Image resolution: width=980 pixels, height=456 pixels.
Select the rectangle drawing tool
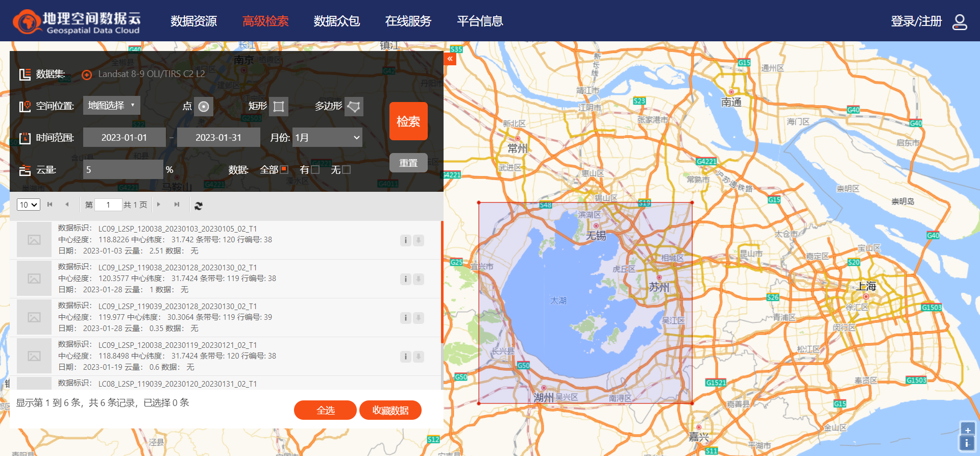pyautogui.click(x=279, y=106)
